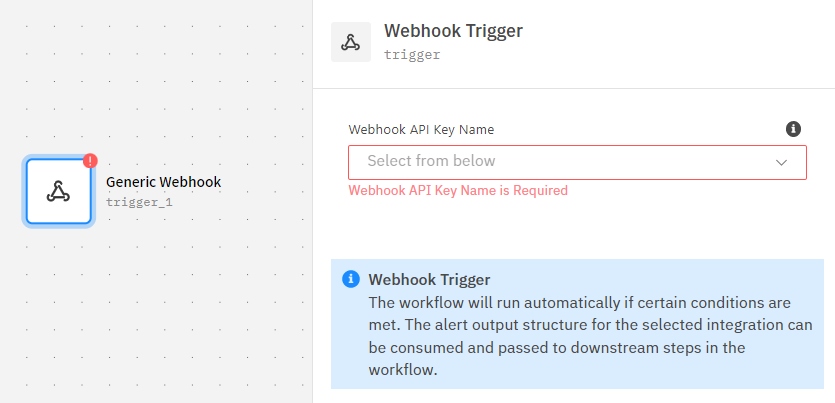Open the 'Select from below' combo box
The height and width of the screenshot is (403, 835).
click(560, 162)
